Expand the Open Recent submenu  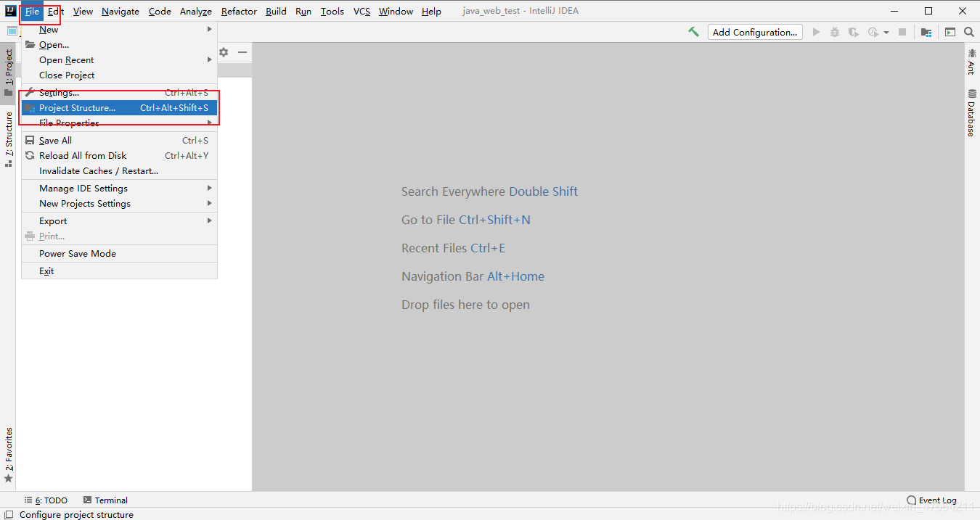pyautogui.click(x=119, y=60)
